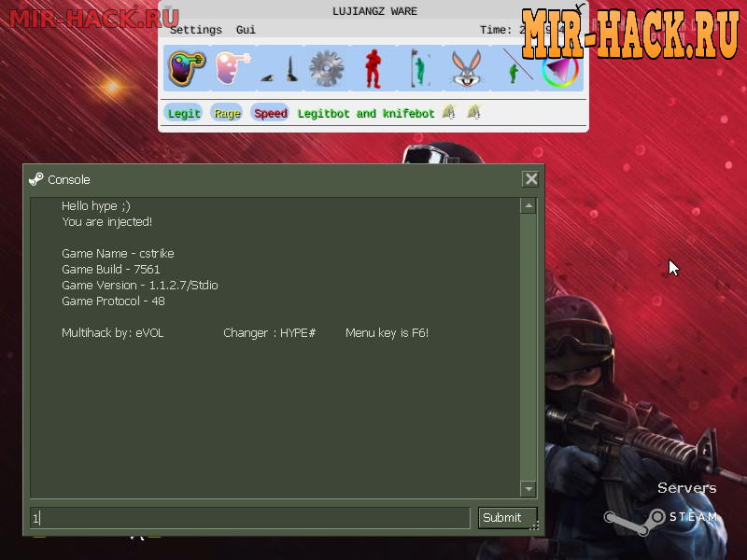Click the console scrollbar down arrow
Viewport: 747px width, 560px height.
(x=529, y=489)
